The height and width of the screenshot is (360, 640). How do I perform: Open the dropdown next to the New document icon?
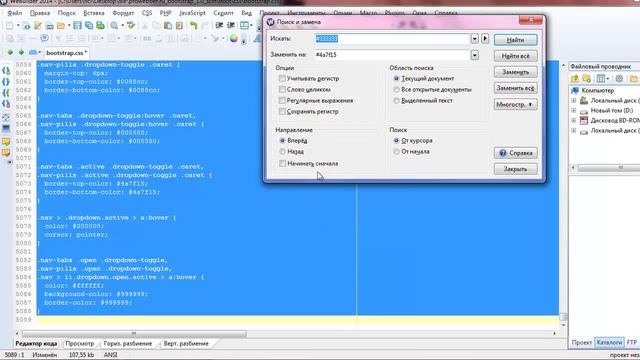coord(18,26)
